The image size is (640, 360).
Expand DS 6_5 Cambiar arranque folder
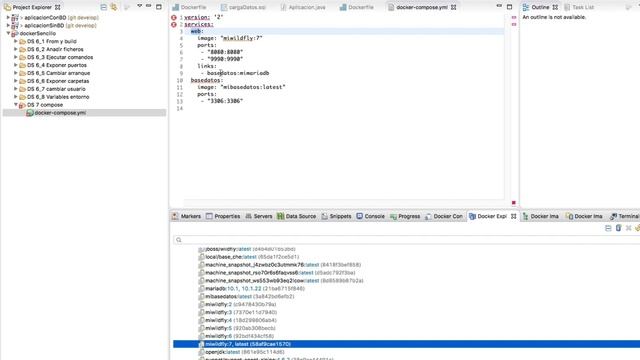coord(16,73)
